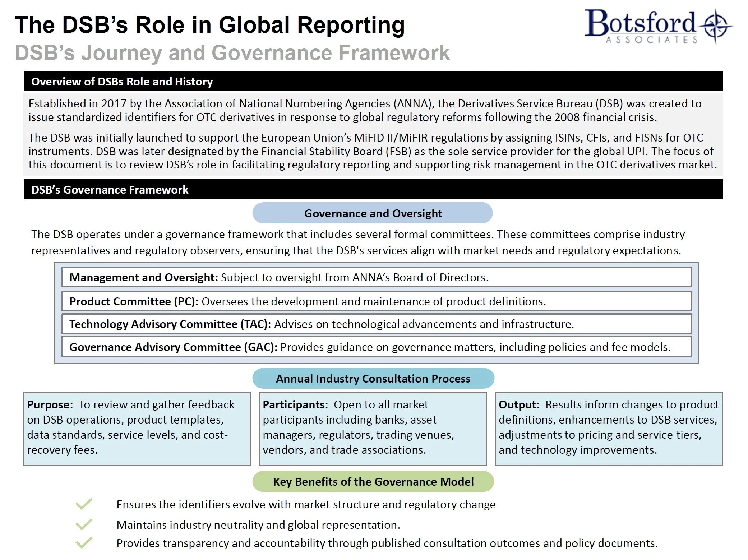The width and height of the screenshot is (748, 560).
Task: Click the Botsford Associates compass logo icon
Action: point(716,25)
